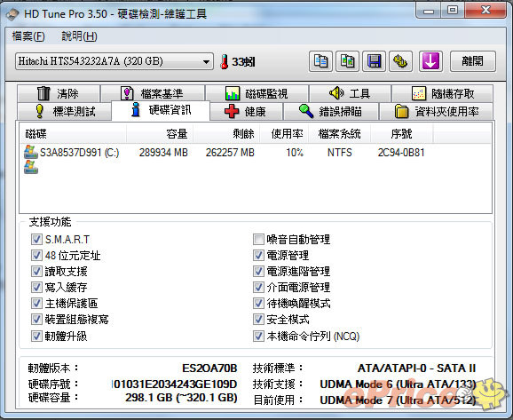
Task: Open the 檔案基準 tab
Action: 153,93
